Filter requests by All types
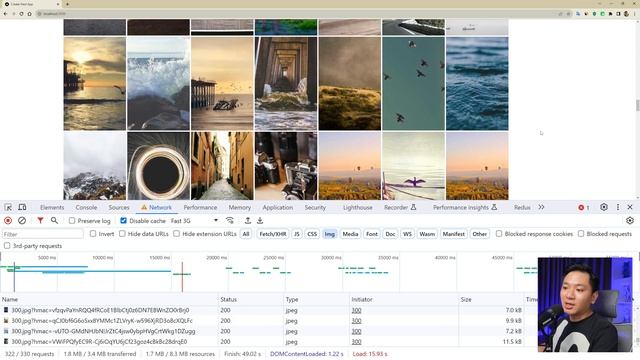This screenshot has height=360, width=640. point(246,234)
